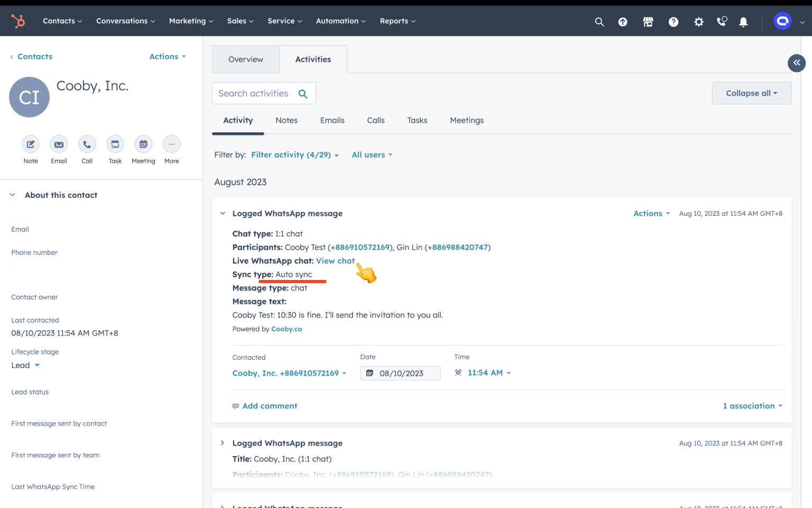Open Actions dropdown on first WhatsApp message
Screen dimensions: 812x508
click(652, 214)
